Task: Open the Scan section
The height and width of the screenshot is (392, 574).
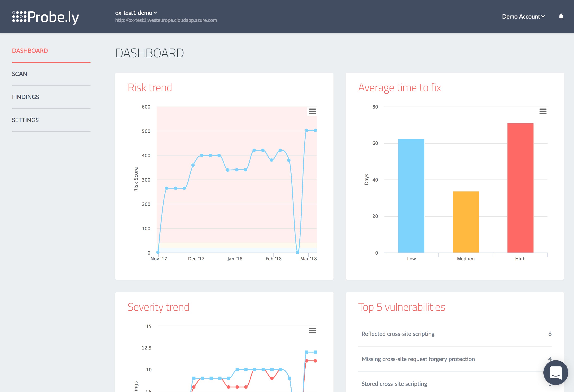Action: pyautogui.click(x=19, y=74)
